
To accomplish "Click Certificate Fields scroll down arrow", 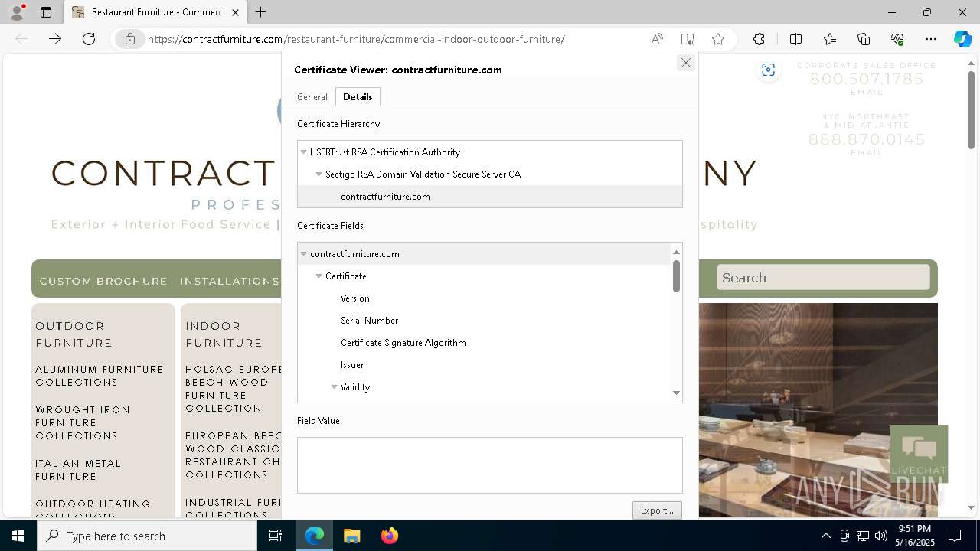I will 676,393.
